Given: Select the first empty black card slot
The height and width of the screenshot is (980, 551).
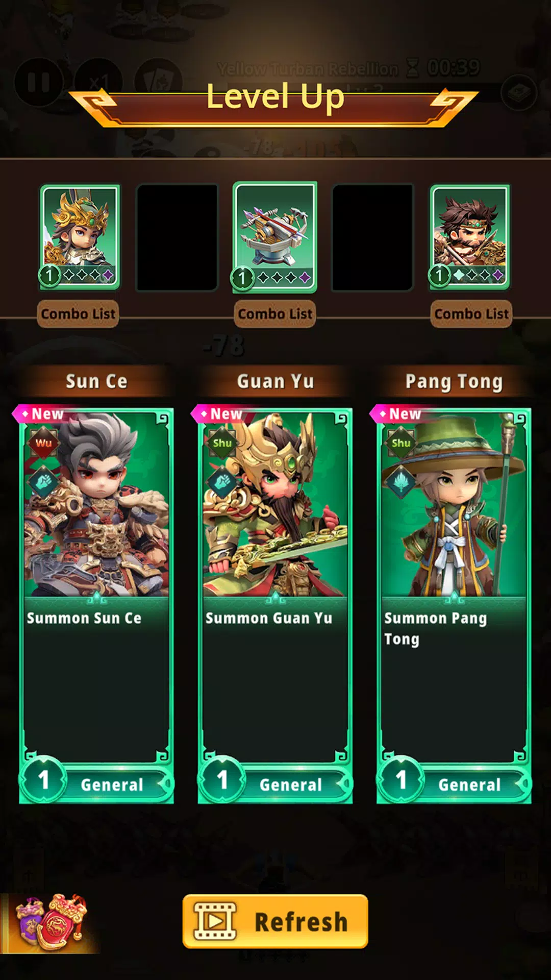Looking at the screenshot, I should (x=177, y=237).
